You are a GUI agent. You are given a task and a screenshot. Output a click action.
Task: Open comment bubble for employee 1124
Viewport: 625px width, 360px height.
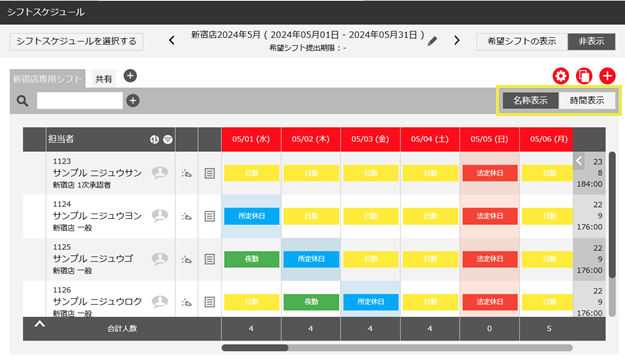(x=159, y=216)
